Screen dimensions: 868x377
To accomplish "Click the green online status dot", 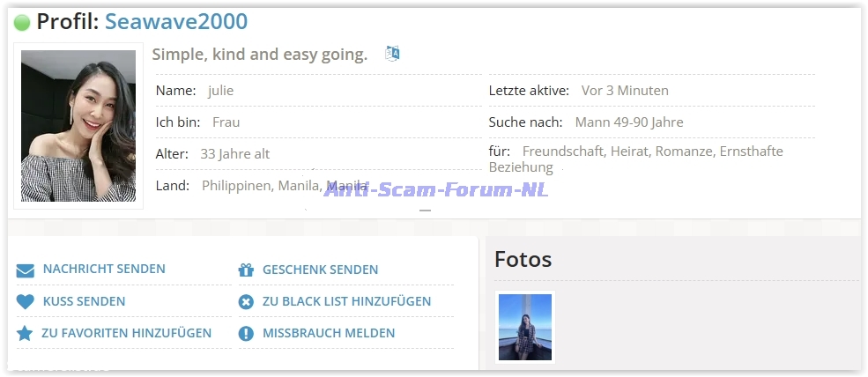I will pyautogui.click(x=22, y=23).
